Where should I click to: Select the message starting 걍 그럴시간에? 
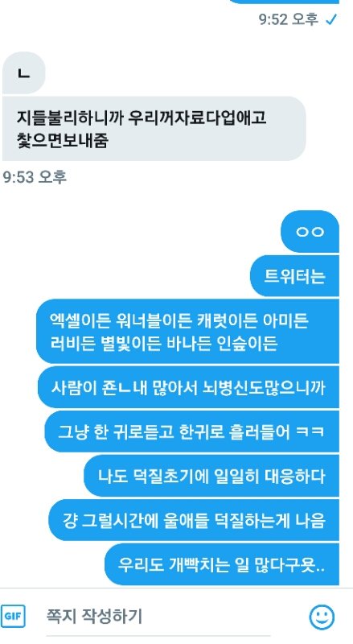pyautogui.click(x=194, y=520)
